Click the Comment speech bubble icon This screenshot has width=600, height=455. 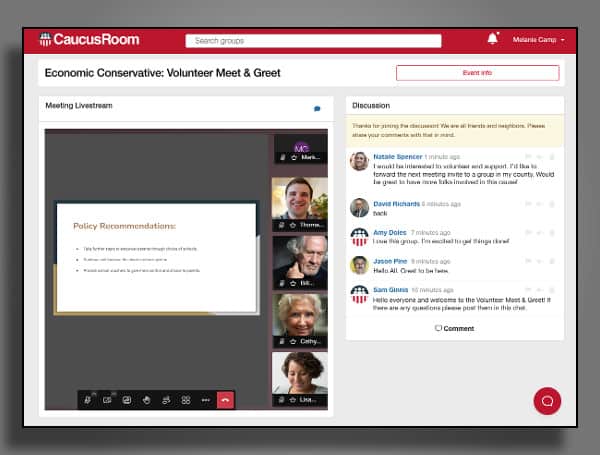[439, 328]
